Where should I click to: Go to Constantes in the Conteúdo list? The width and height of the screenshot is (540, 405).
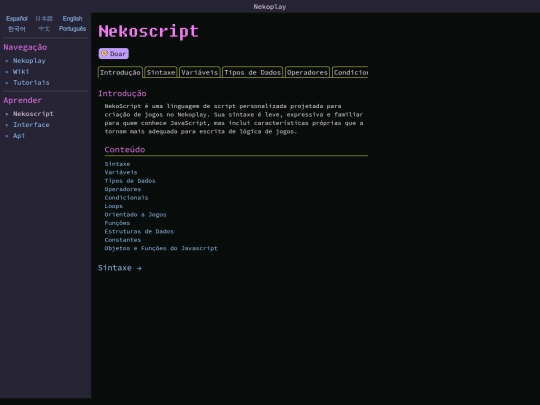tap(123, 240)
